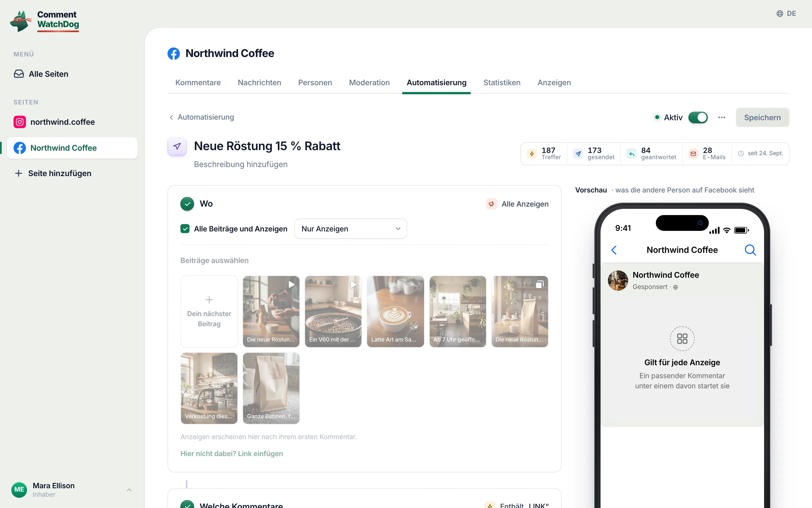Image resolution: width=812 pixels, height=508 pixels.
Task: Click the lightning Treffer stat icon
Action: coord(532,154)
